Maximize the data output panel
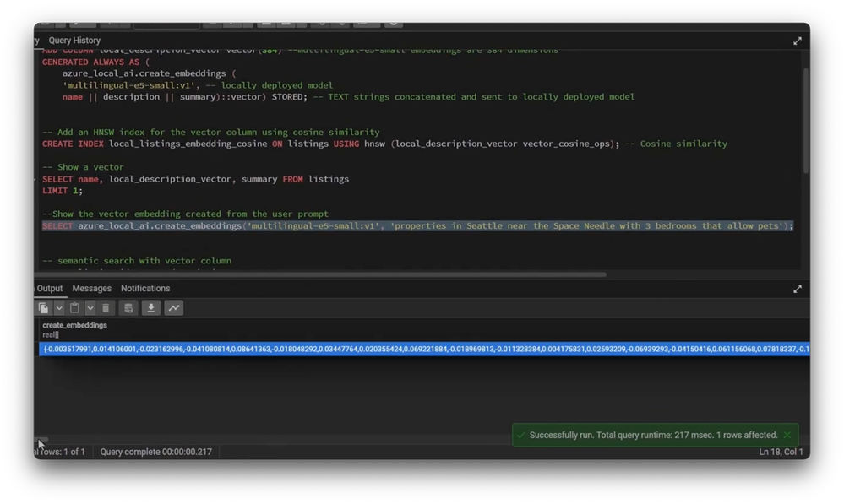This screenshot has width=844, height=504. pos(798,289)
